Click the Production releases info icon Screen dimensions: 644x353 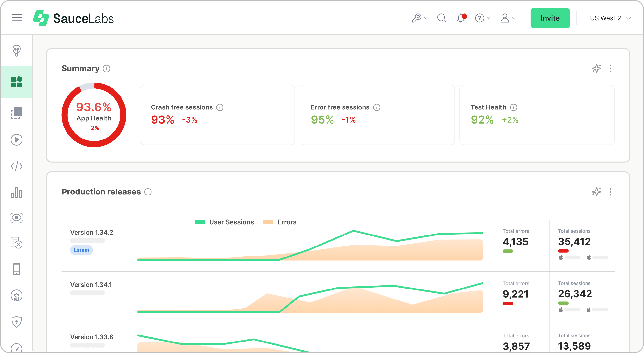[148, 192]
